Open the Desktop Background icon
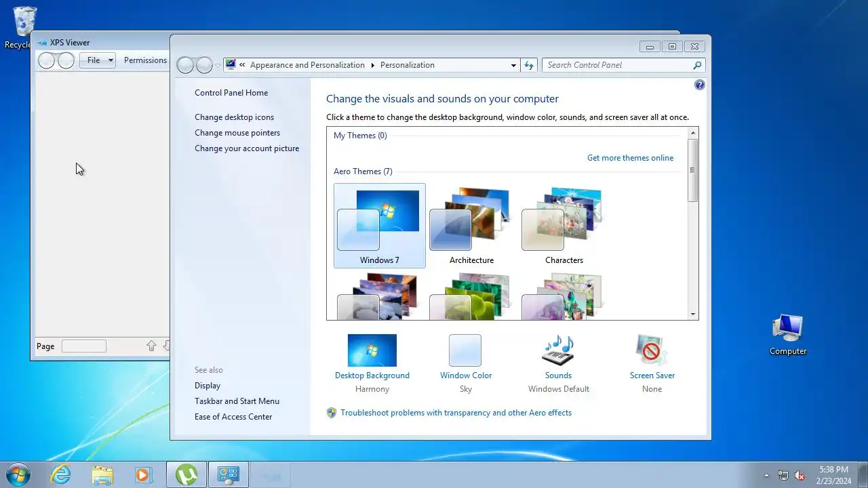This screenshot has height=488, width=868. click(x=372, y=350)
